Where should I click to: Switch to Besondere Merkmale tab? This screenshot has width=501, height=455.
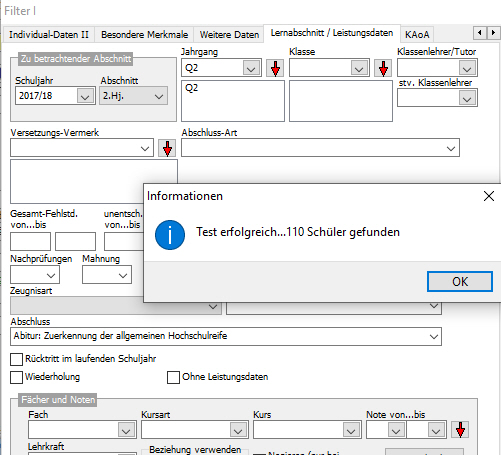tap(144, 34)
